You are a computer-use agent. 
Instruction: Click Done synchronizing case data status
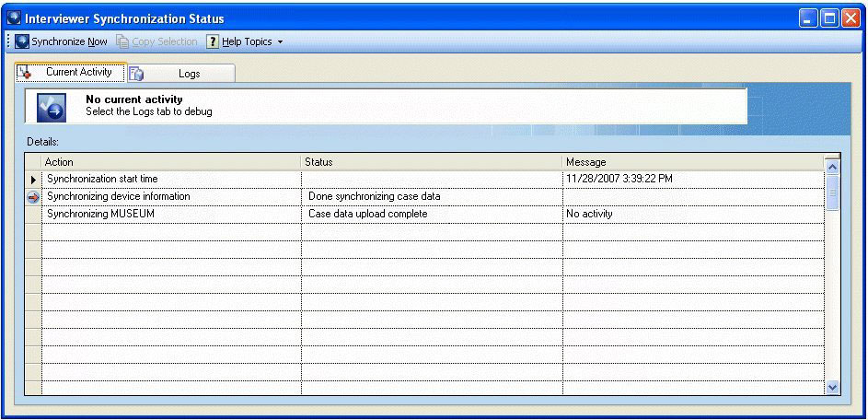tap(432, 197)
